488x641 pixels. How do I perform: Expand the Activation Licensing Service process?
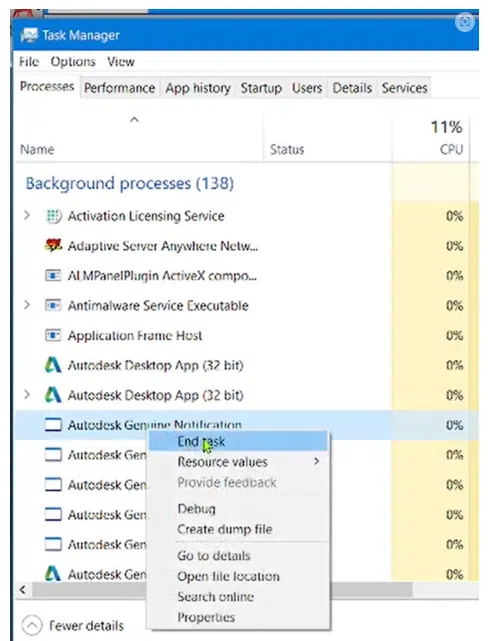[x=27, y=215]
